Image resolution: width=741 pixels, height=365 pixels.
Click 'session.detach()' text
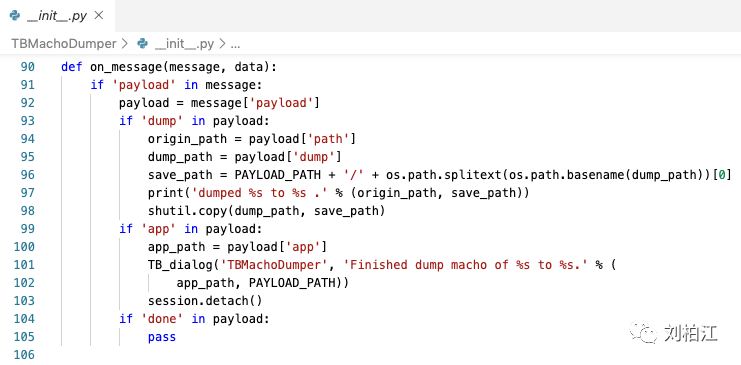click(x=205, y=301)
